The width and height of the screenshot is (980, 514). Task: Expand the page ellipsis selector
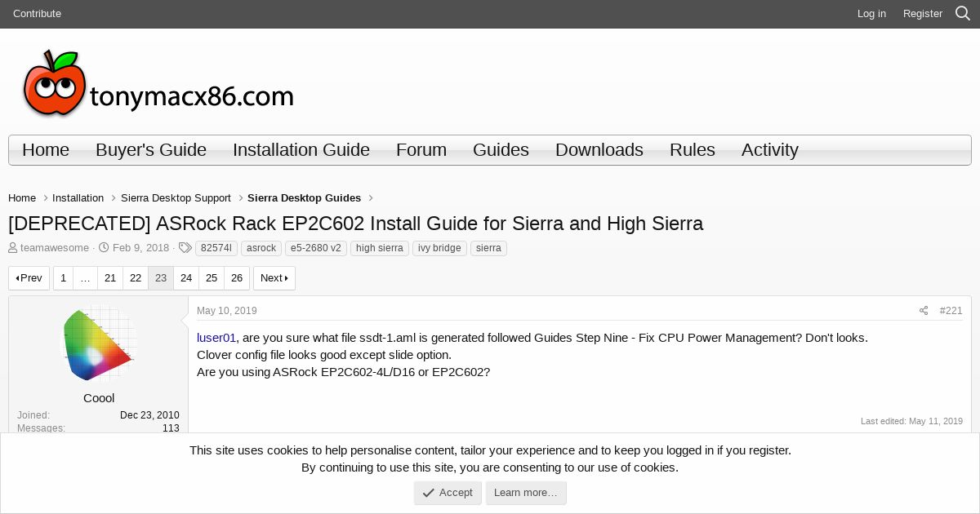[85, 278]
